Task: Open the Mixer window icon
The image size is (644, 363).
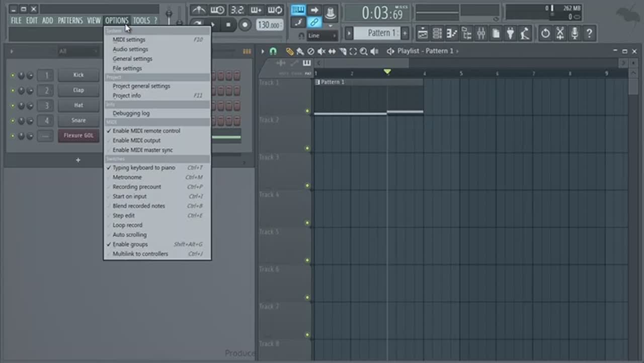Action: coord(481,34)
